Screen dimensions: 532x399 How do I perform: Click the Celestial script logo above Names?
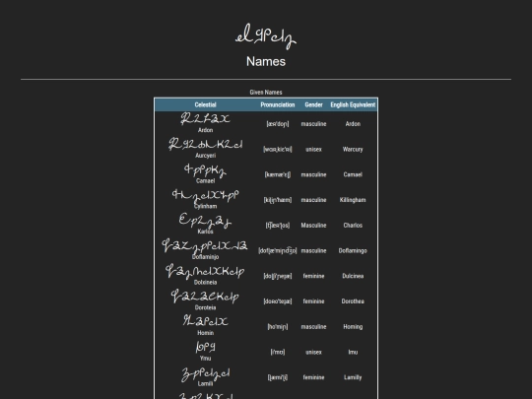(266, 36)
